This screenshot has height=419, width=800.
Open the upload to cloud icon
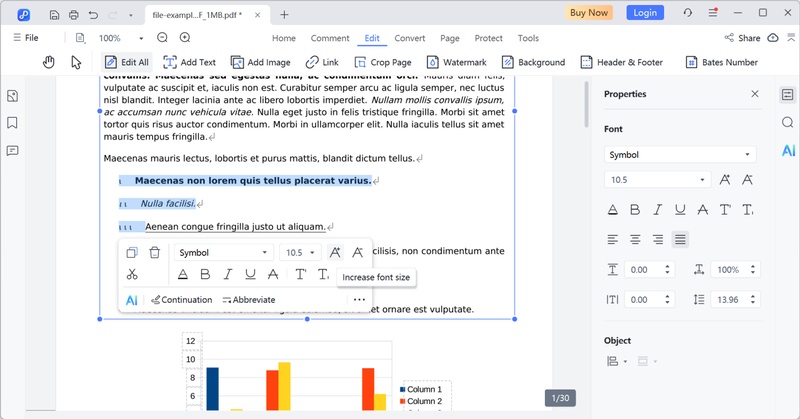tap(773, 38)
